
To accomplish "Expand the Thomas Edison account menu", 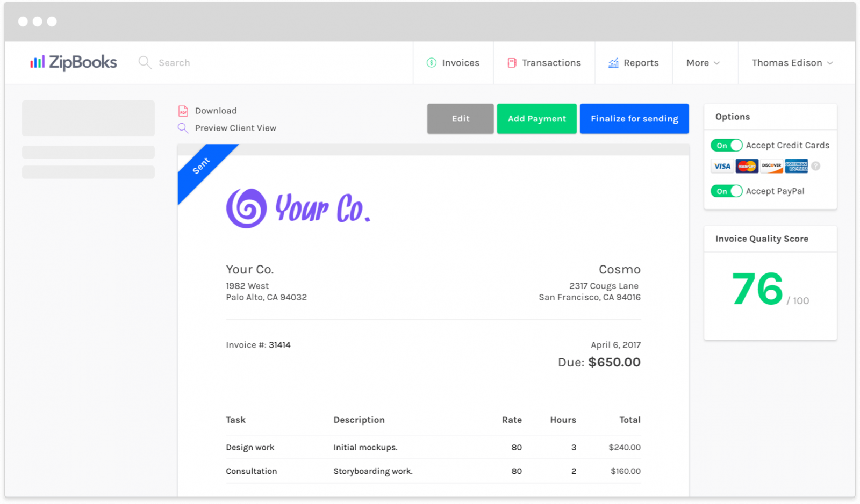I will pyautogui.click(x=792, y=62).
